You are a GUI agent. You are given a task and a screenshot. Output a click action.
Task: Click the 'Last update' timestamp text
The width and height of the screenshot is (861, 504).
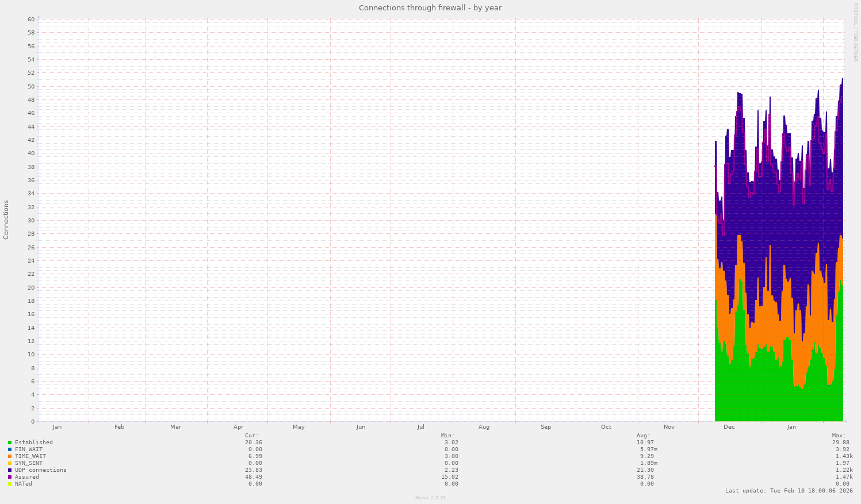[x=789, y=491]
